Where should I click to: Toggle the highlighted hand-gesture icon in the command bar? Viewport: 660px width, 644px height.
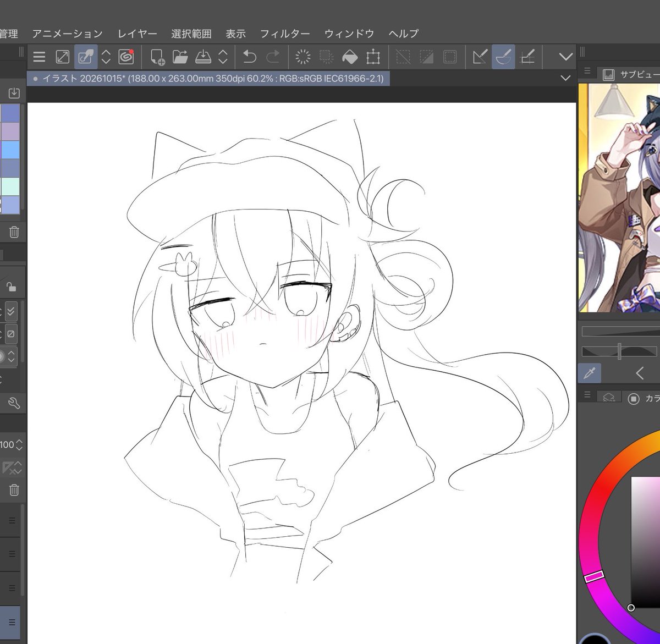point(86,57)
